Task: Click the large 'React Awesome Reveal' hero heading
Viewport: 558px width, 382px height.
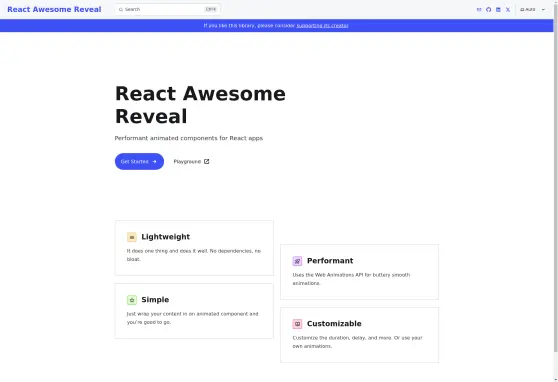Action: pyautogui.click(x=200, y=105)
